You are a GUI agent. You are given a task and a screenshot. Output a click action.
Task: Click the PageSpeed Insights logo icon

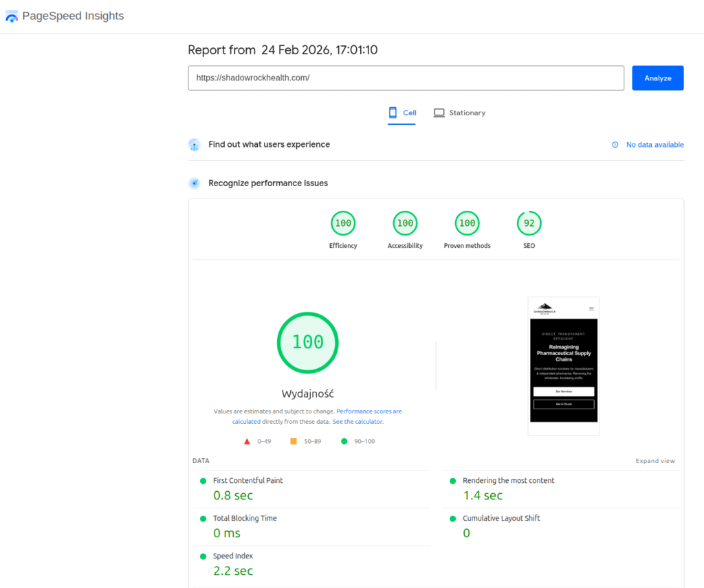tap(12, 16)
